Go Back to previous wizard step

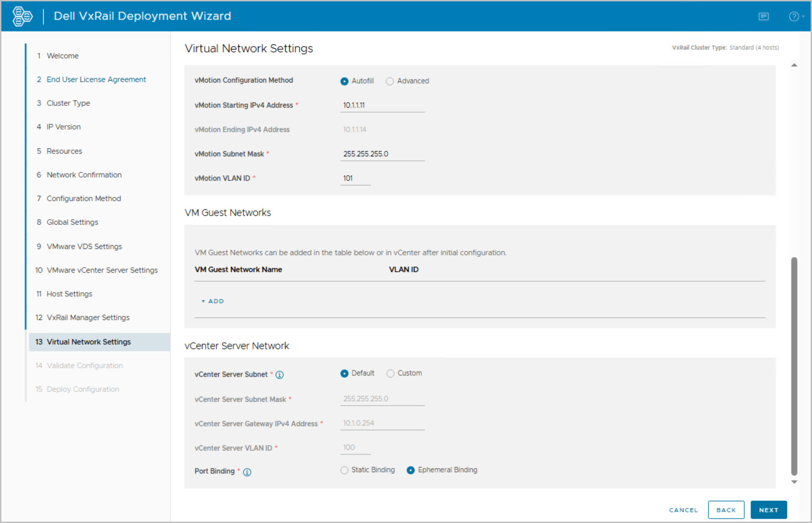725,510
